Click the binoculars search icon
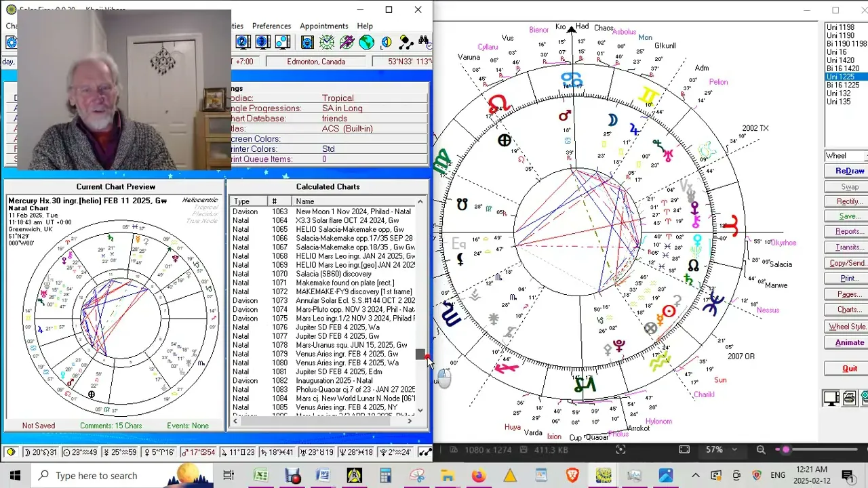 [425, 42]
